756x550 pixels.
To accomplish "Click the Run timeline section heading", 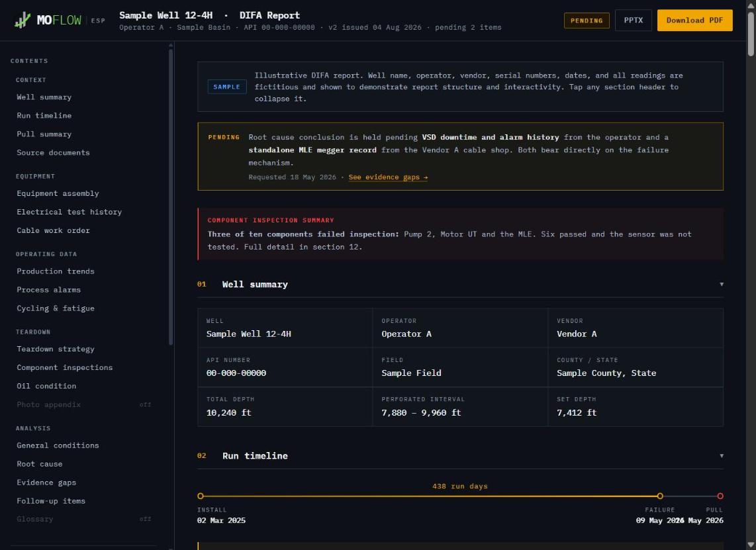I will (255, 456).
